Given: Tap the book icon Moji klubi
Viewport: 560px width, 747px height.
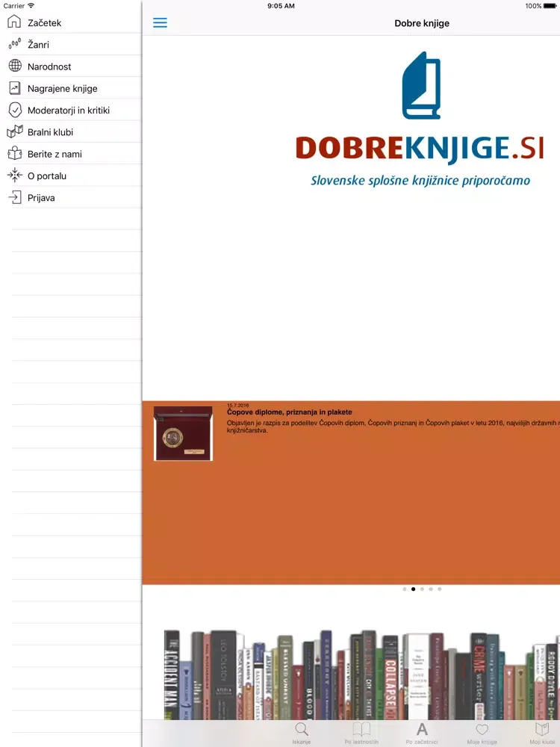Looking at the screenshot, I should coord(542,729).
